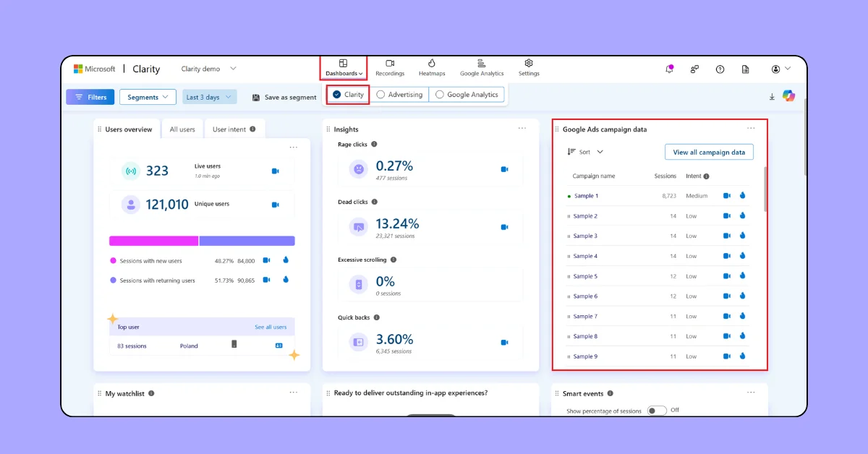This screenshot has height=454, width=868.
Task: Open Google Ads campaign data more options
Action: point(751,128)
